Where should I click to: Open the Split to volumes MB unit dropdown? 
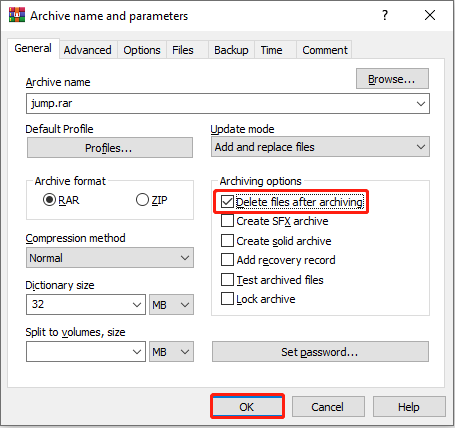(x=171, y=352)
